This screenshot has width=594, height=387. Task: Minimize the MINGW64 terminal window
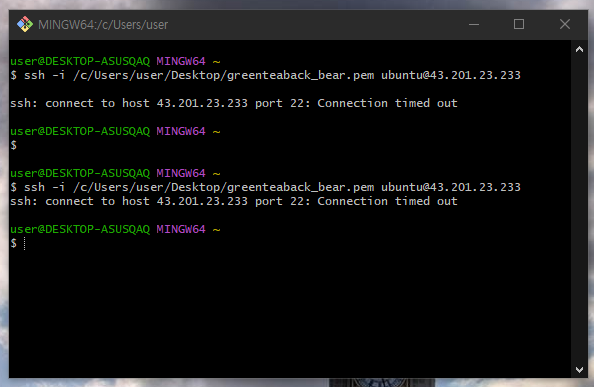click(474, 25)
